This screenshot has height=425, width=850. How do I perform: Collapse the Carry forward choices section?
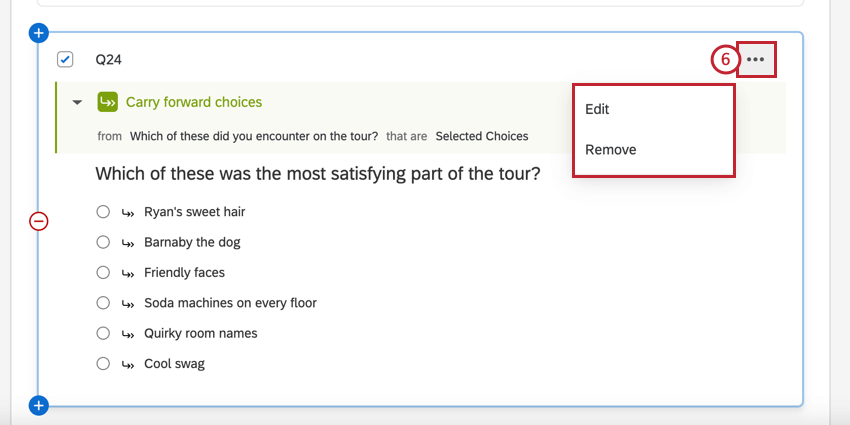77,102
